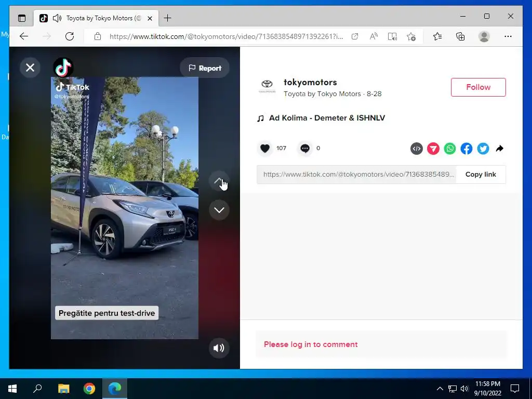Share the video to Facebook
532x399 pixels.
click(467, 149)
